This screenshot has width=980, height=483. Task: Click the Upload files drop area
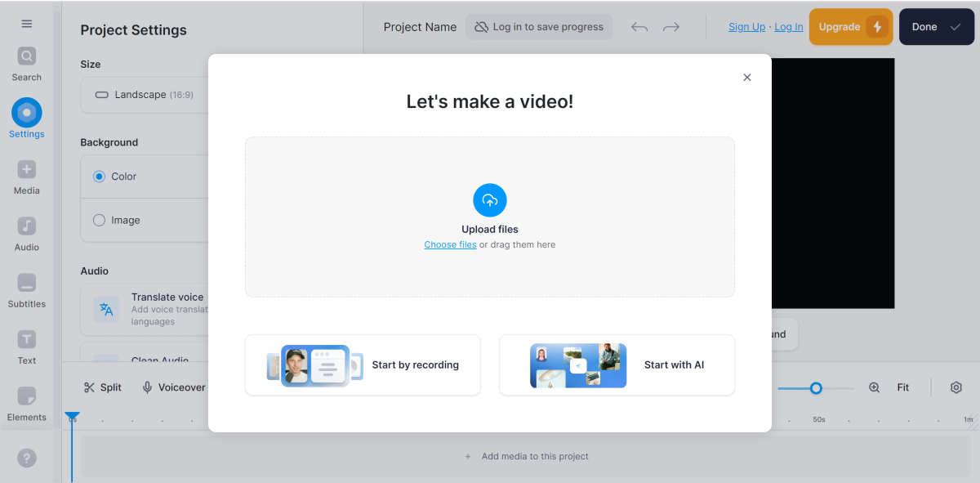[x=490, y=217]
